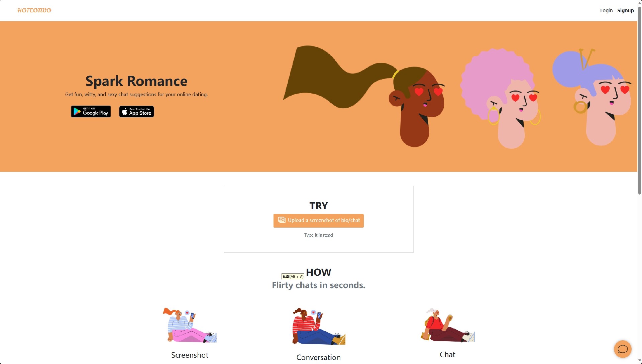Click the Conversation label text

[x=319, y=357]
